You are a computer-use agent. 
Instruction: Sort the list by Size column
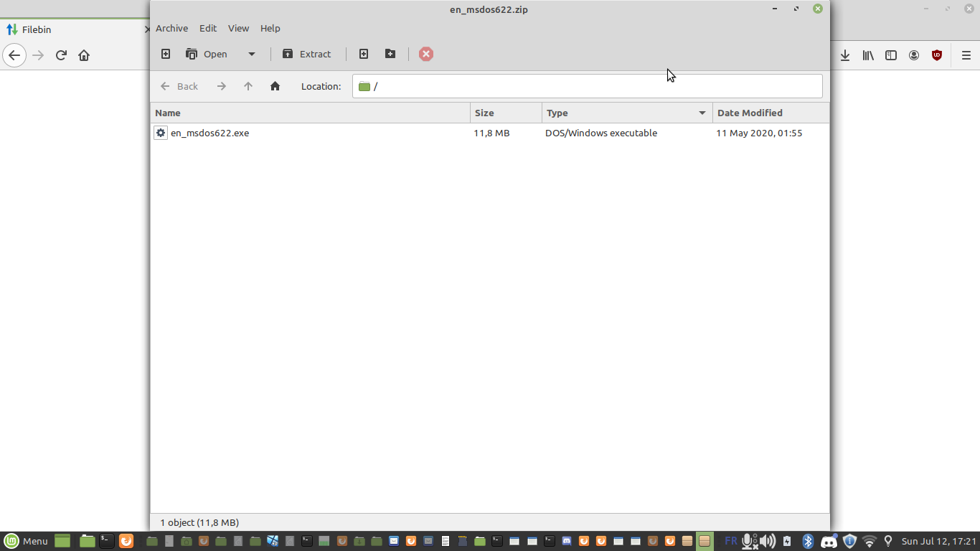[507, 113]
